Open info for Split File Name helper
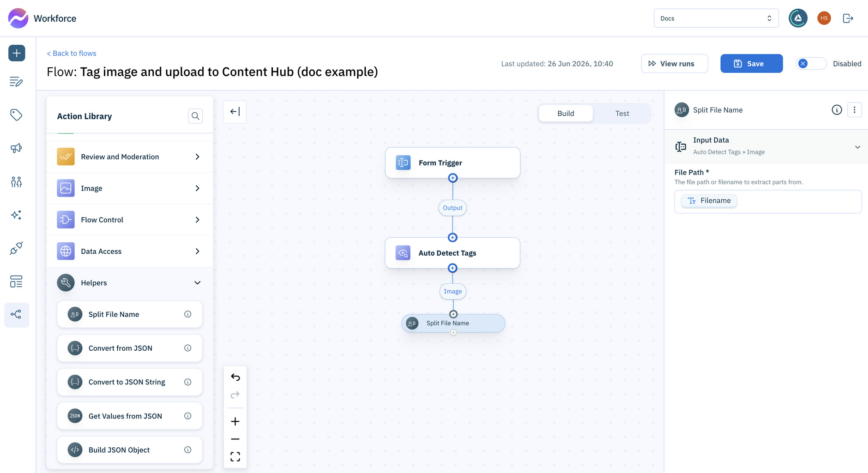 pyautogui.click(x=188, y=314)
